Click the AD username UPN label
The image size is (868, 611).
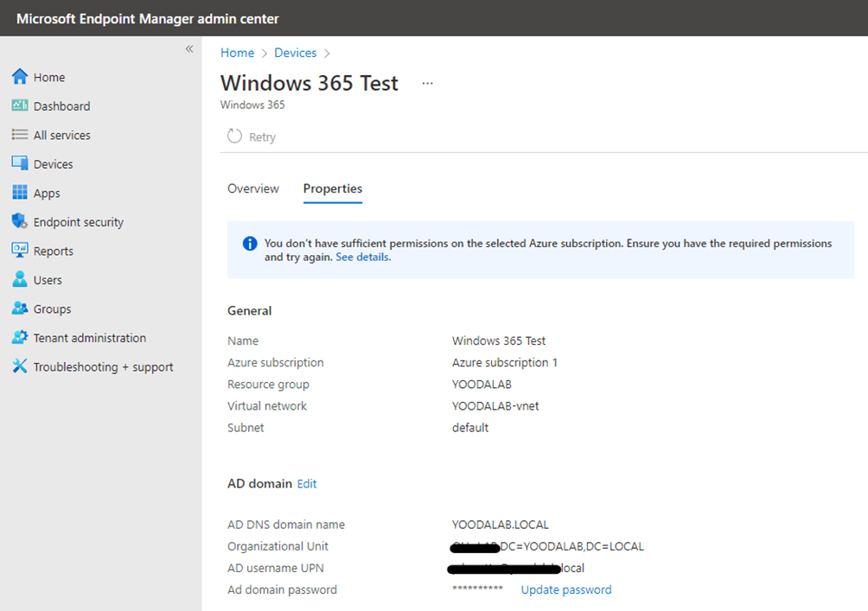276,568
